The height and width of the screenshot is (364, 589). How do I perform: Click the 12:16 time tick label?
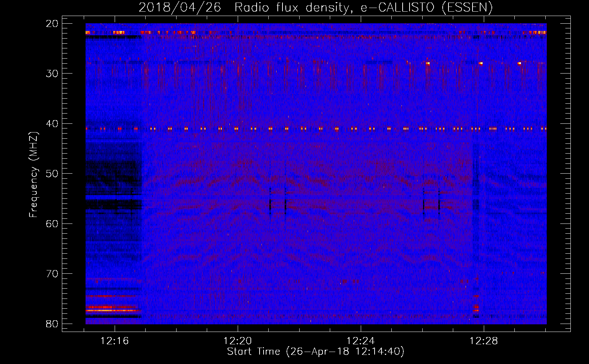115,341
